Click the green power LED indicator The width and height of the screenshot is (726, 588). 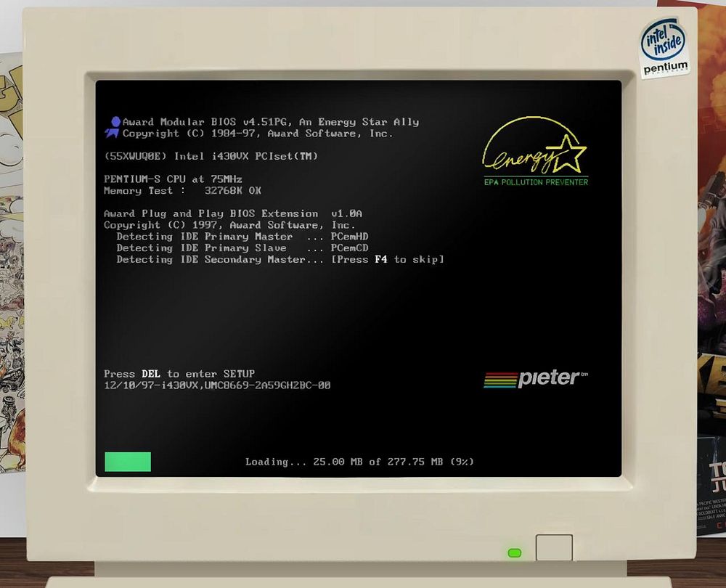515,553
